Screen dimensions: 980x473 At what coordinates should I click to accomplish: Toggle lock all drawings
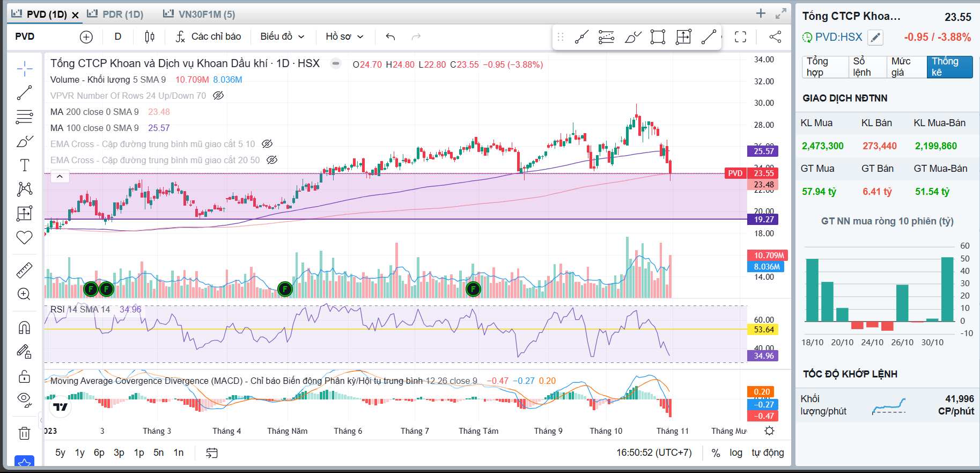tap(25, 376)
